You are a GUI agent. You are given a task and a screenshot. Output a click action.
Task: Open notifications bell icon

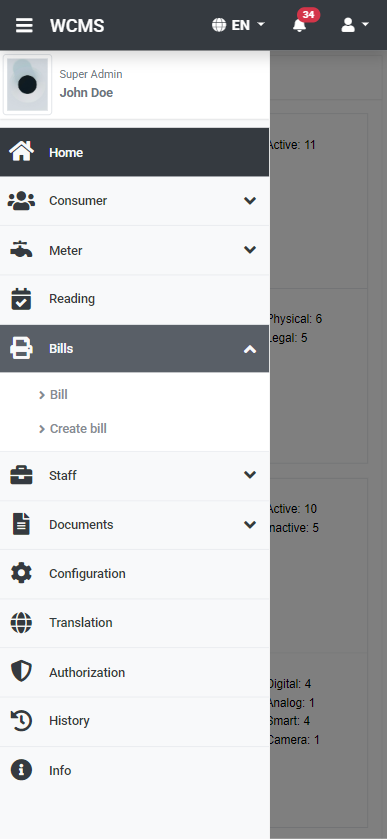(x=299, y=25)
